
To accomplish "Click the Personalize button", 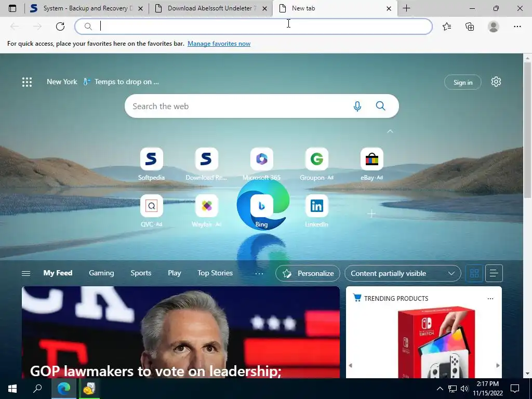I will (308, 273).
